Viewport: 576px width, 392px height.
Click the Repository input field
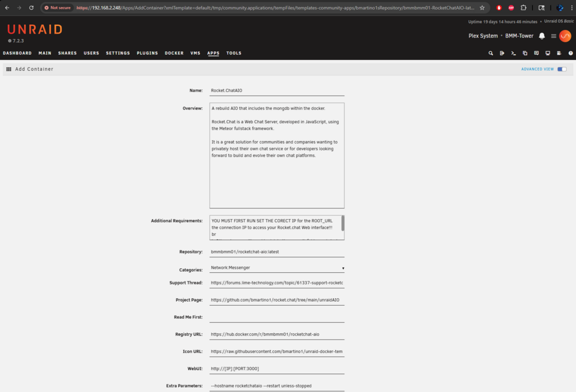[276, 252]
